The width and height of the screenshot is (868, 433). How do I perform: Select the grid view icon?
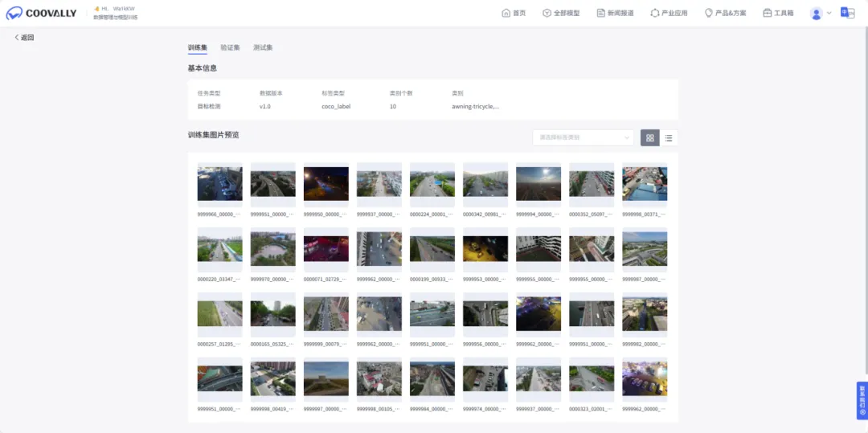[x=650, y=137]
